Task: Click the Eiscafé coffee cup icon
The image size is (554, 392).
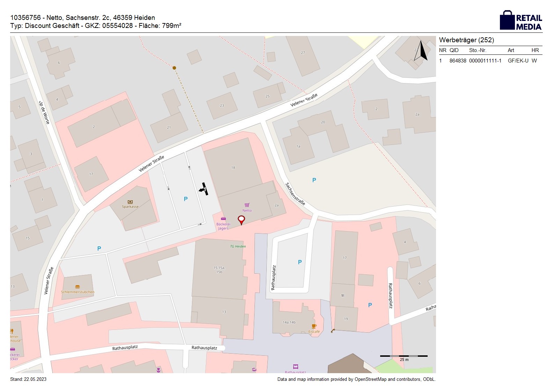Action: (x=314, y=326)
